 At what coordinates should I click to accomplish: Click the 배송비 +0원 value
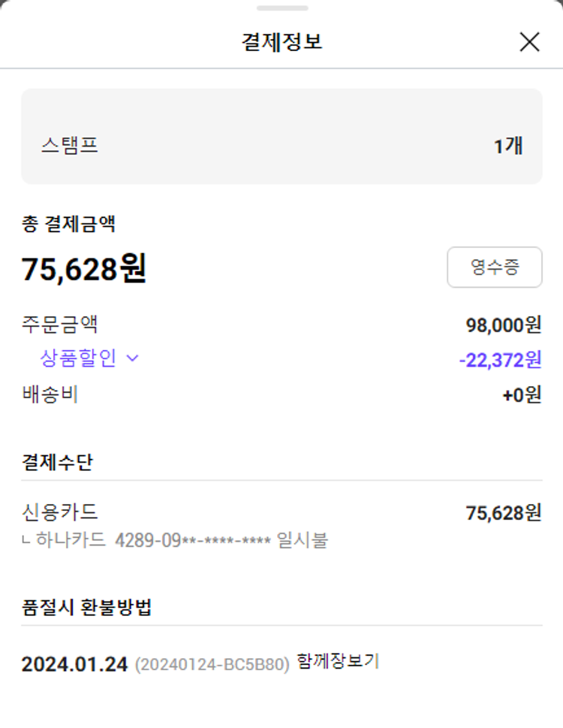tap(522, 394)
